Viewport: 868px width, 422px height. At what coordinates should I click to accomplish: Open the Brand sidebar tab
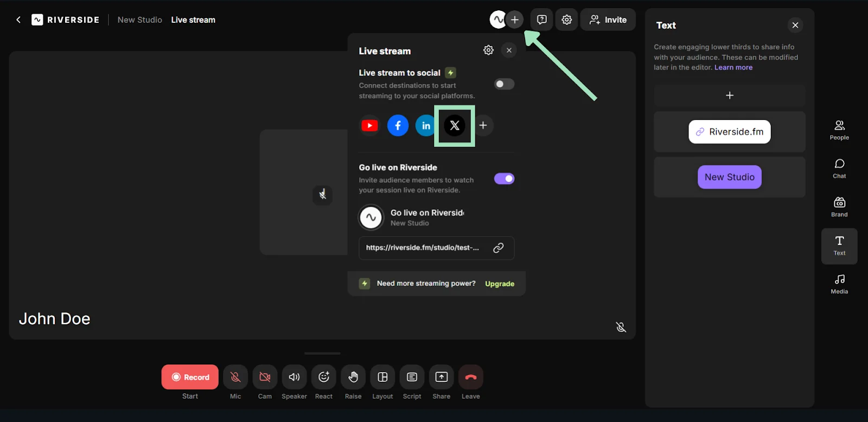[x=839, y=207]
